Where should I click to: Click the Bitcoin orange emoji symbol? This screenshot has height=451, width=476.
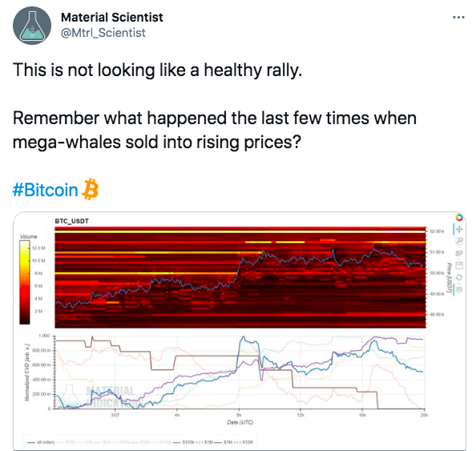tap(91, 189)
